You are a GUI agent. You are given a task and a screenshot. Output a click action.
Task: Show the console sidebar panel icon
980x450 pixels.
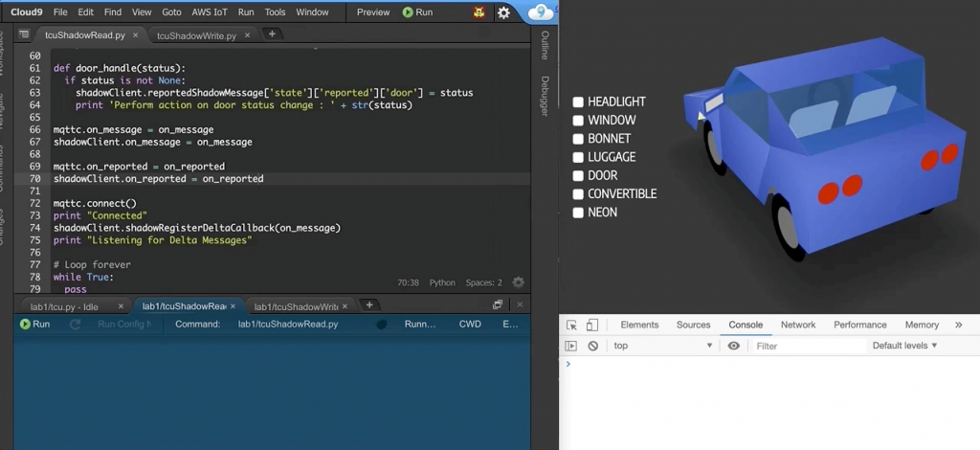click(571, 346)
